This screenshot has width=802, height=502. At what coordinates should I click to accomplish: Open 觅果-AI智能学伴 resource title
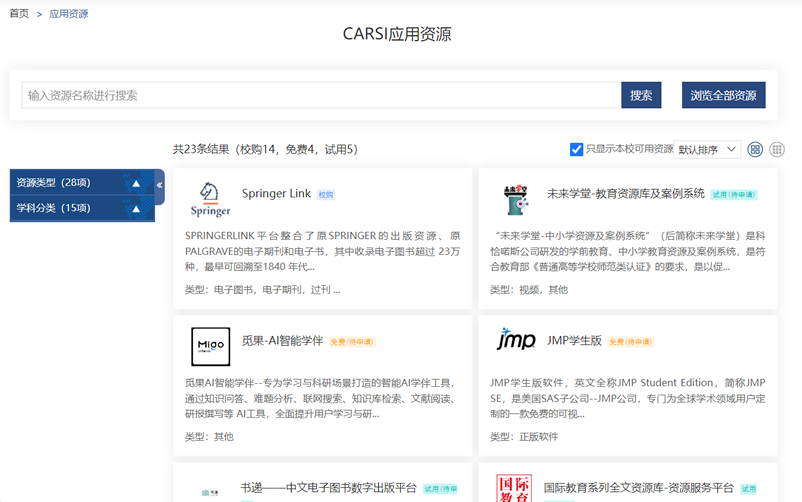[282, 341]
